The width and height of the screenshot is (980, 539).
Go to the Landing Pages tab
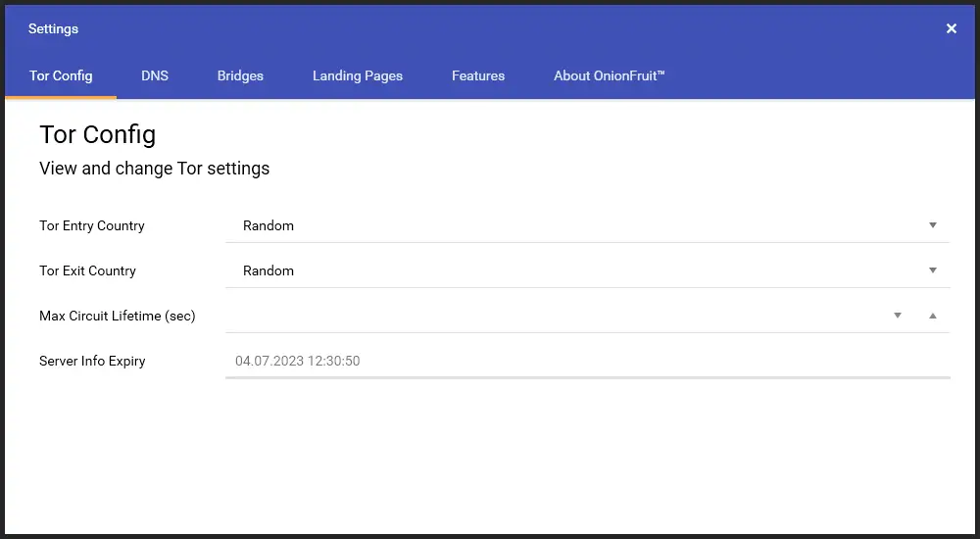(x=358, y=75)
